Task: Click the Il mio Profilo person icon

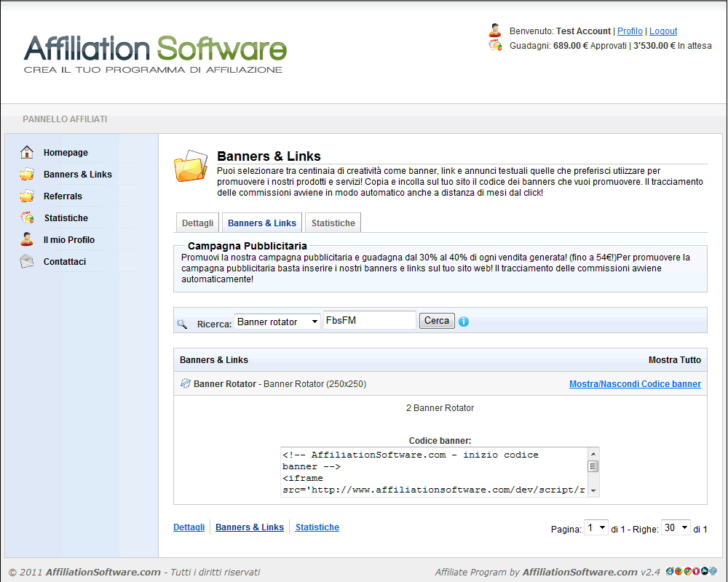Action: point(27,239)
